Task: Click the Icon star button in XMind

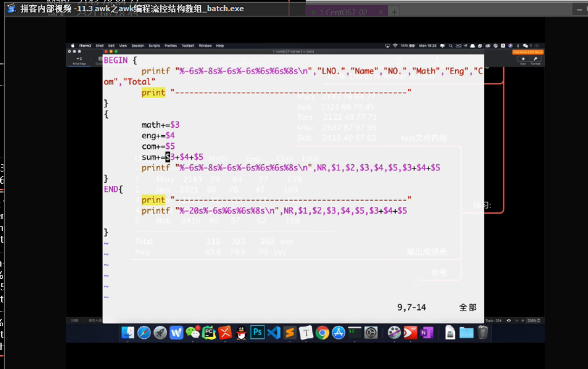Action: tap(523, 61)
